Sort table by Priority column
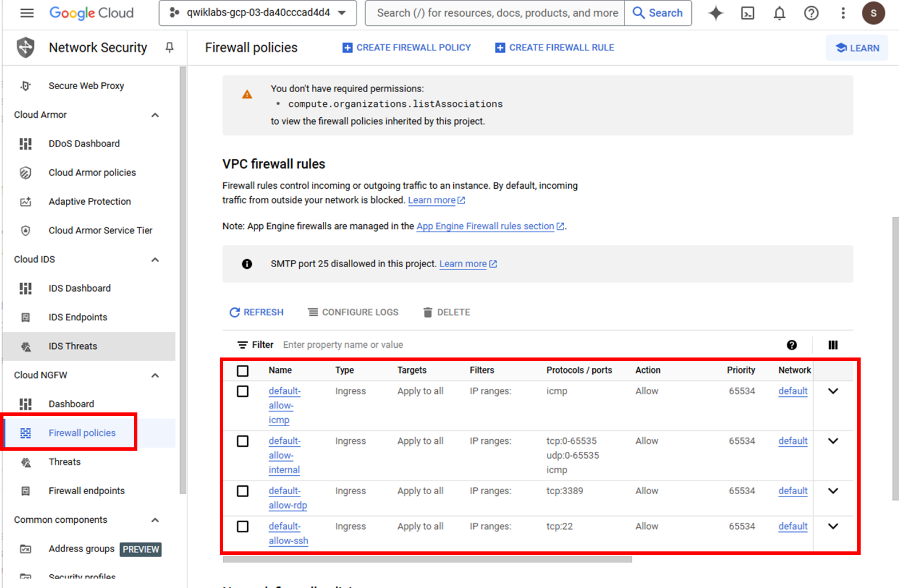Screen dimensions: 899x588 click(741, 370)
